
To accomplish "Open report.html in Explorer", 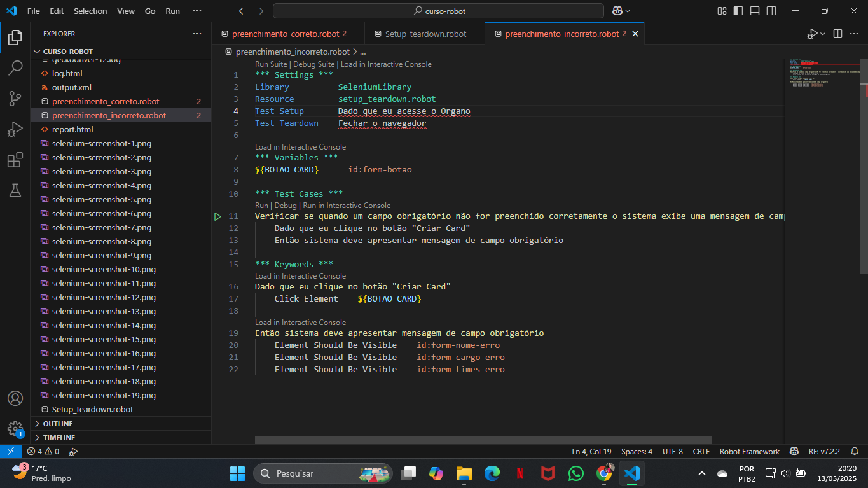I will click(121, 129).
